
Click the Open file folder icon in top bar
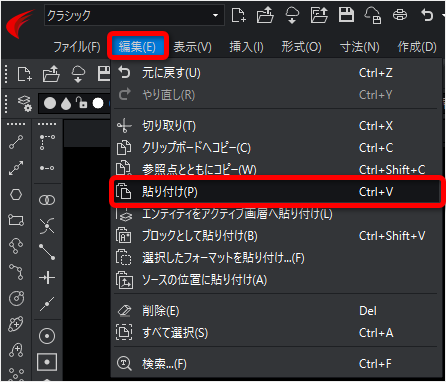tap(265, 15)
